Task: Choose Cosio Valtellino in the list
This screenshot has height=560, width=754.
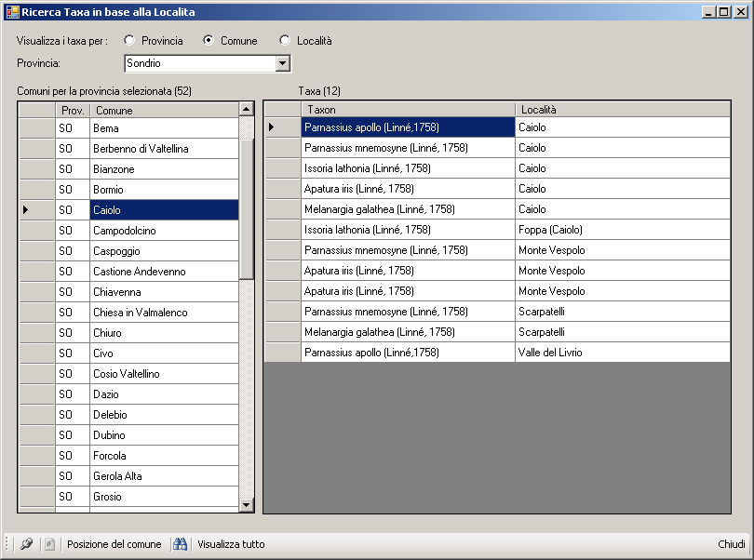Action: coord(164,374)
